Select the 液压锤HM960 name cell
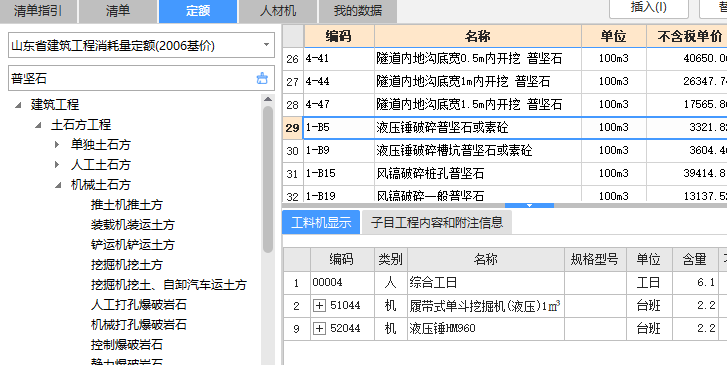 pos(485,328)
